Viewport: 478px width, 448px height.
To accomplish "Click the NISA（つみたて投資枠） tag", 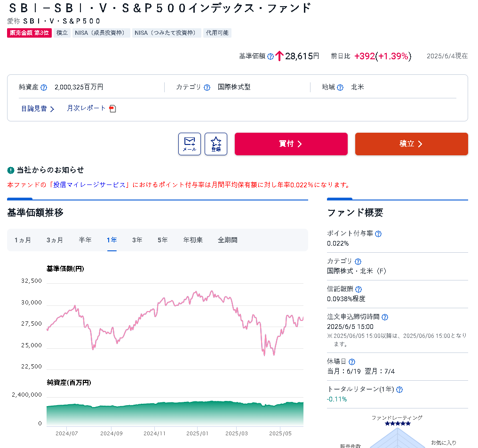I will click(x=167, y=33).
